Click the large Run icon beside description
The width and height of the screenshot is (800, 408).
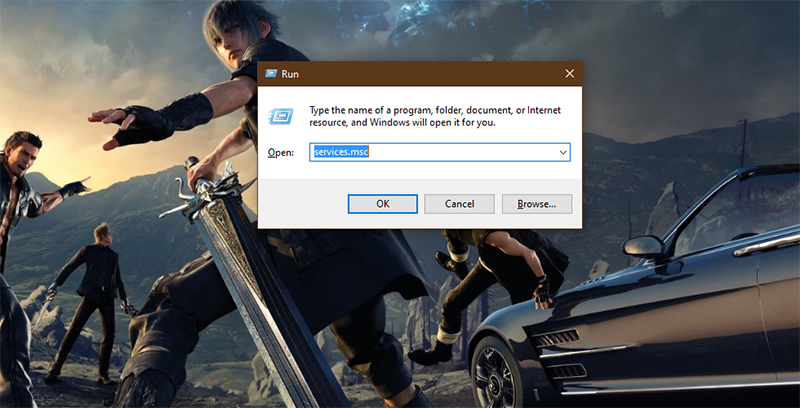[x=281, y=116]
